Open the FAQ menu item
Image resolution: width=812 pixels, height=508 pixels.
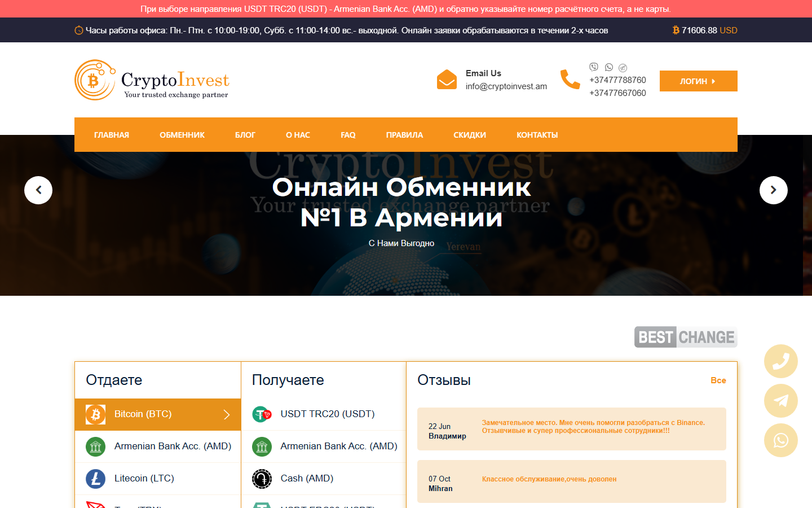[348, 135]
